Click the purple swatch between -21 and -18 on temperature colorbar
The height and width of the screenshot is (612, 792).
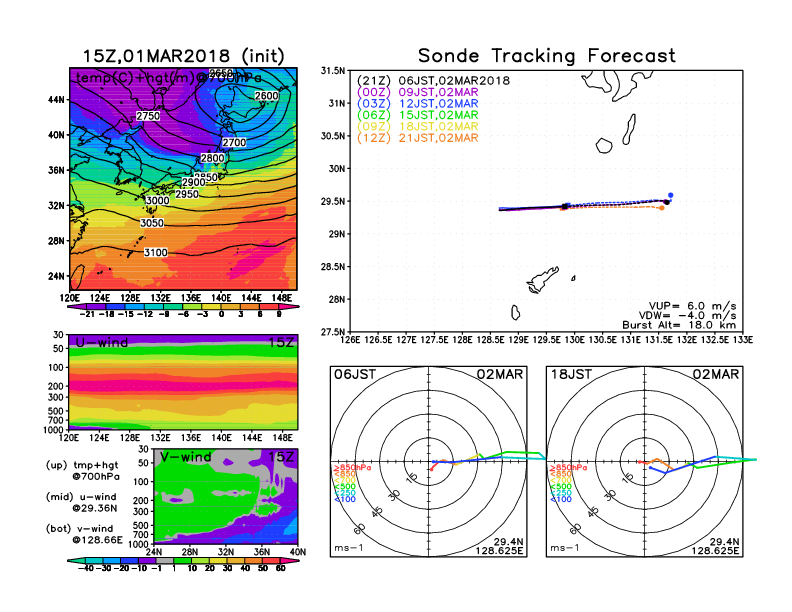[x=96, y=307]
